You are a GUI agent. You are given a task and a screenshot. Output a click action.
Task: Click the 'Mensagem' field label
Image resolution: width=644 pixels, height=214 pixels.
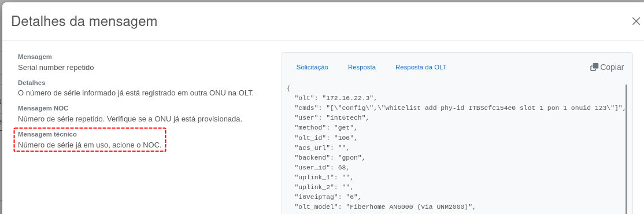[35, 57]
